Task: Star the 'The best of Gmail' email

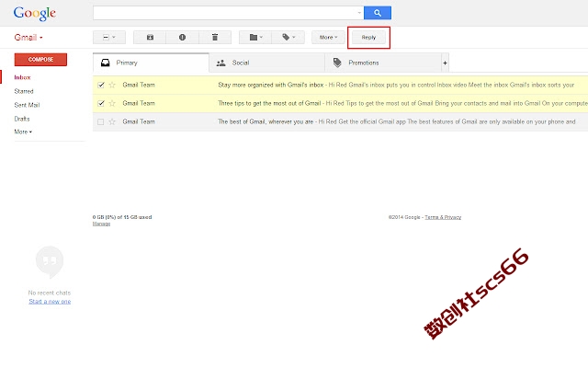Action: click(112, 121)
